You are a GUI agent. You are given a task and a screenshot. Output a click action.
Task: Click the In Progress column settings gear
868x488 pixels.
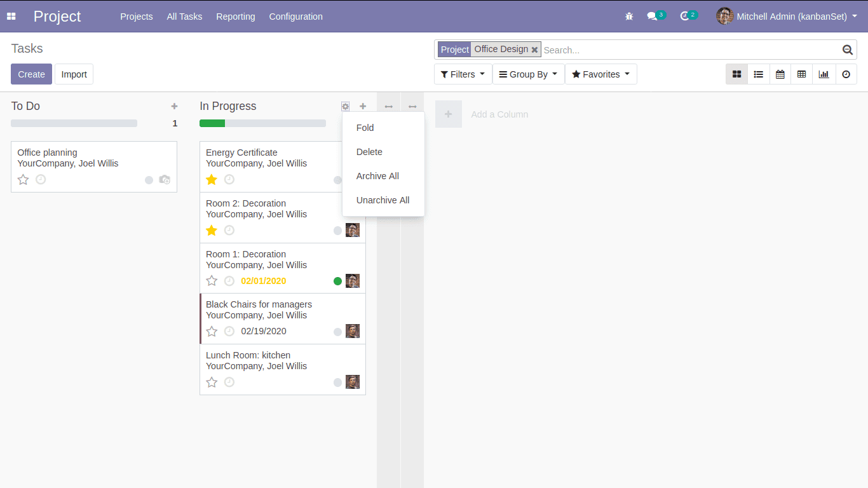(345, 106)
